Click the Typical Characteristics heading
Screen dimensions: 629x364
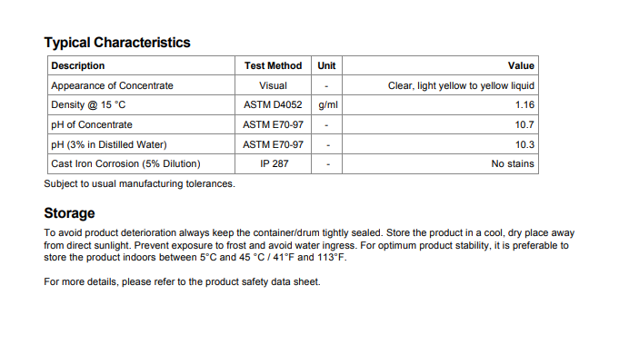(117, 42)
